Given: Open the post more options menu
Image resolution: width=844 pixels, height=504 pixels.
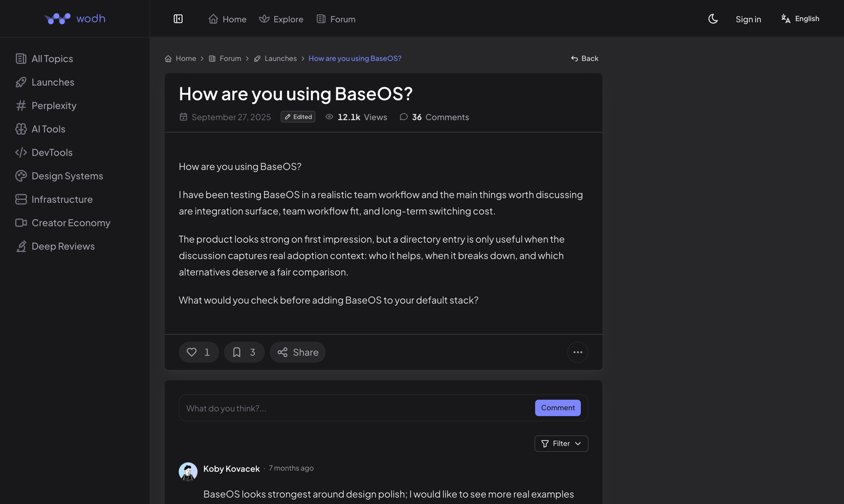Looking at the screenshot, I should point(578,352).
